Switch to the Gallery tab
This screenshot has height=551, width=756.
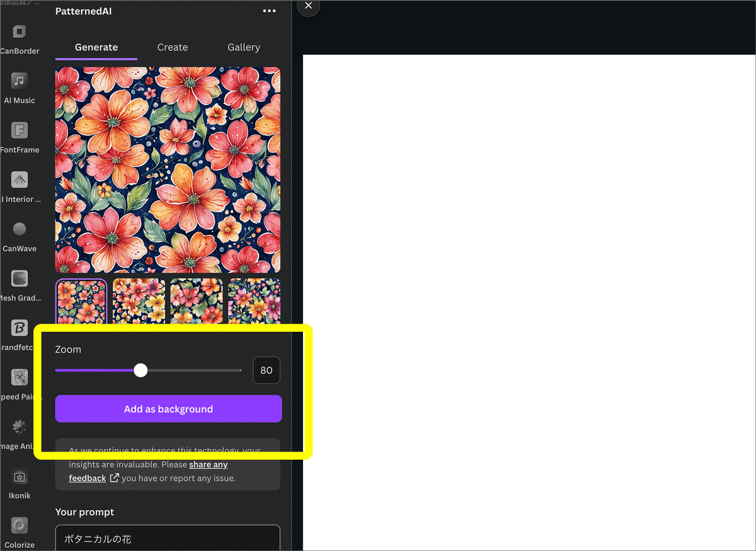click(x=244, y=47)
